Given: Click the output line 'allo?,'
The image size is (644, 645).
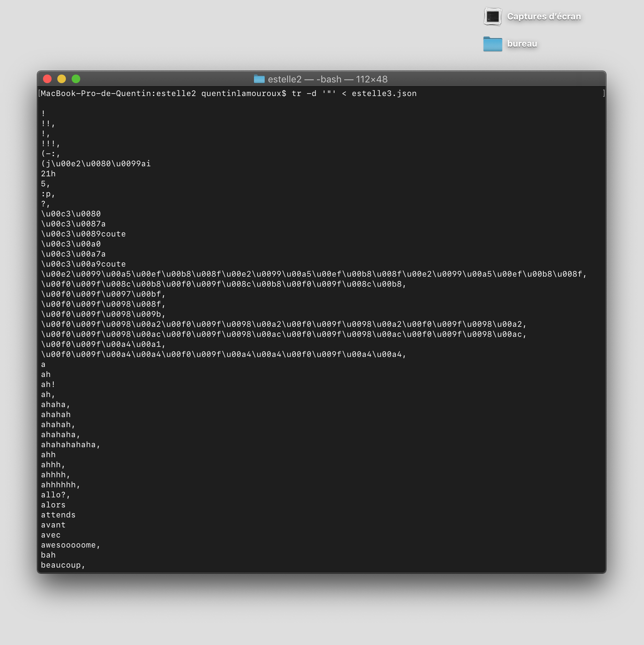Looking at the screenshot, I should pyautogui.click(x=56, y=495).
